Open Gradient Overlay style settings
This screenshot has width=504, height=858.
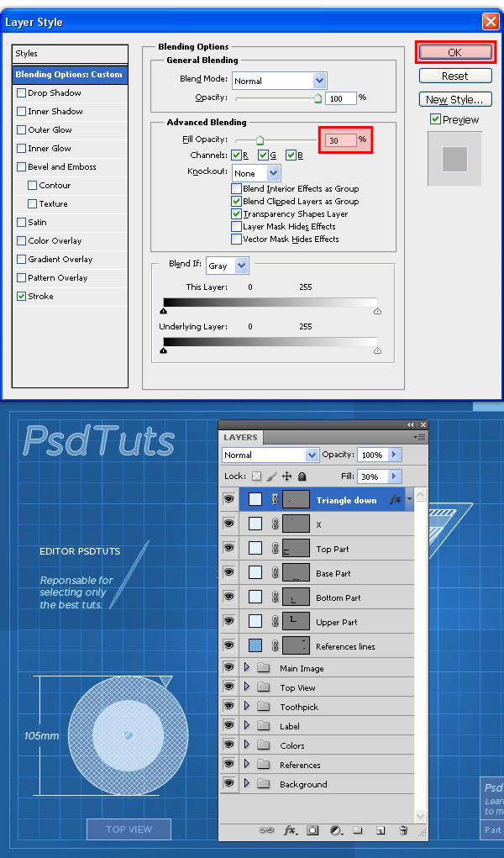click(60, 260)
